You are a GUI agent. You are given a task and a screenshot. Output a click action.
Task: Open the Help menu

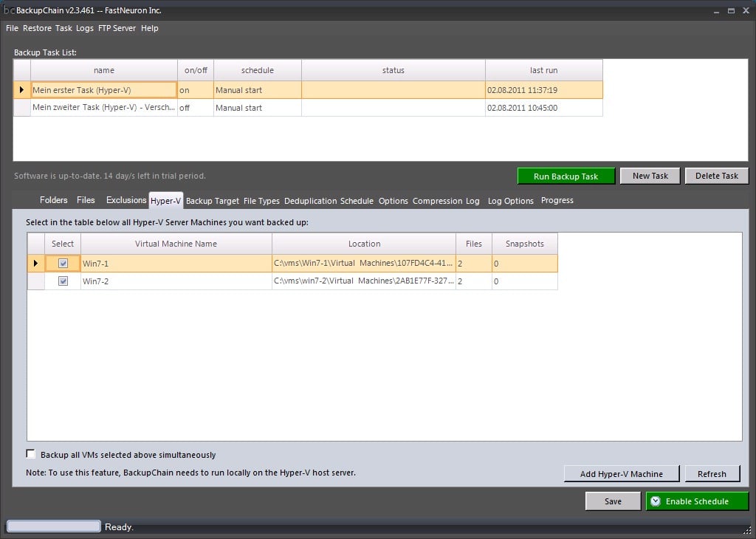(x=149, y=28)
